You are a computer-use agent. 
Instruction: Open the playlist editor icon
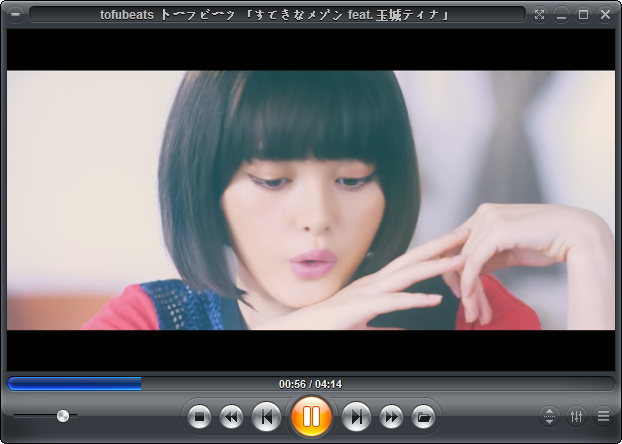click(603, 416)
